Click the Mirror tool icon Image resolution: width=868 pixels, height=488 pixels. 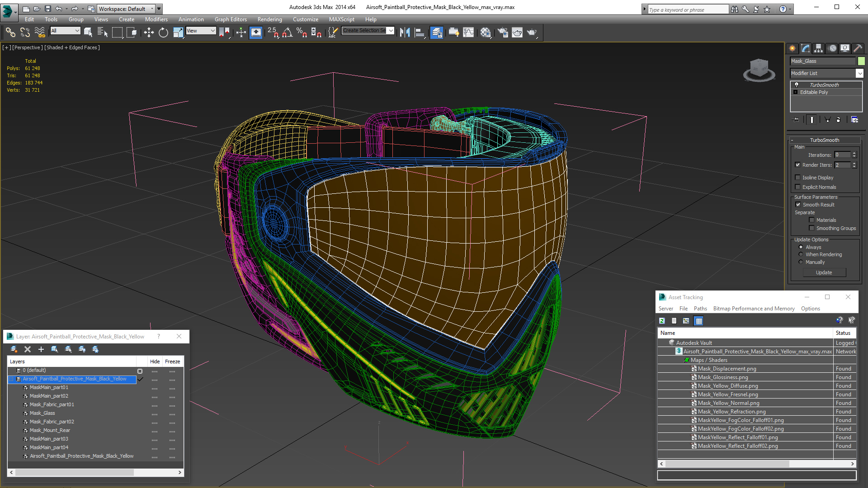(405, 32)
